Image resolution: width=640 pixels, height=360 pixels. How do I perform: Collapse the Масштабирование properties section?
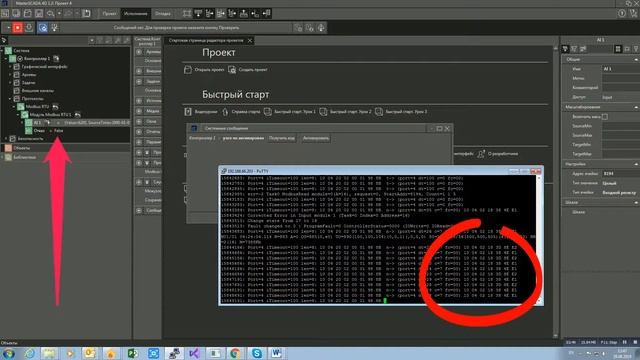coord(636,107)
